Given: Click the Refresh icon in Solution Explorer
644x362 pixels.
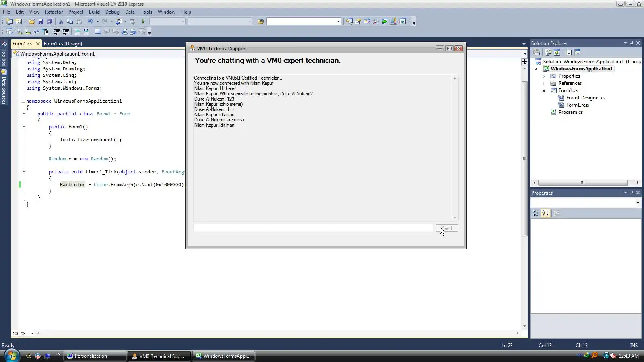Looking at the screenshot, I should click(557, 52).
